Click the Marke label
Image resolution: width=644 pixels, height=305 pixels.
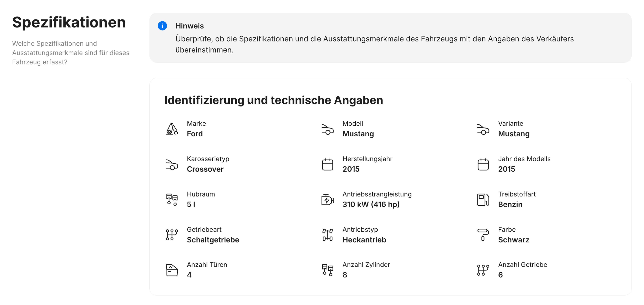coord(196,123)
